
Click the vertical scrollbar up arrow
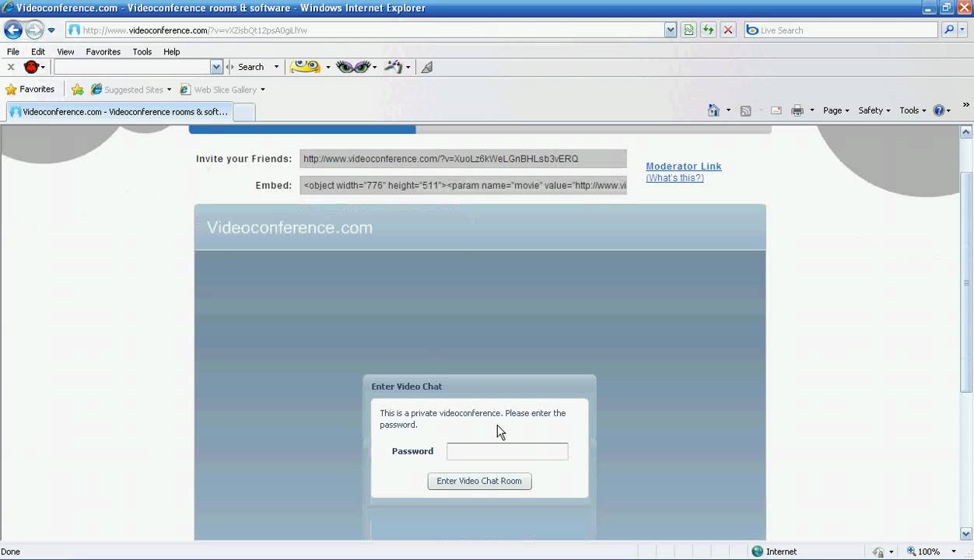(x=967, y=133)
